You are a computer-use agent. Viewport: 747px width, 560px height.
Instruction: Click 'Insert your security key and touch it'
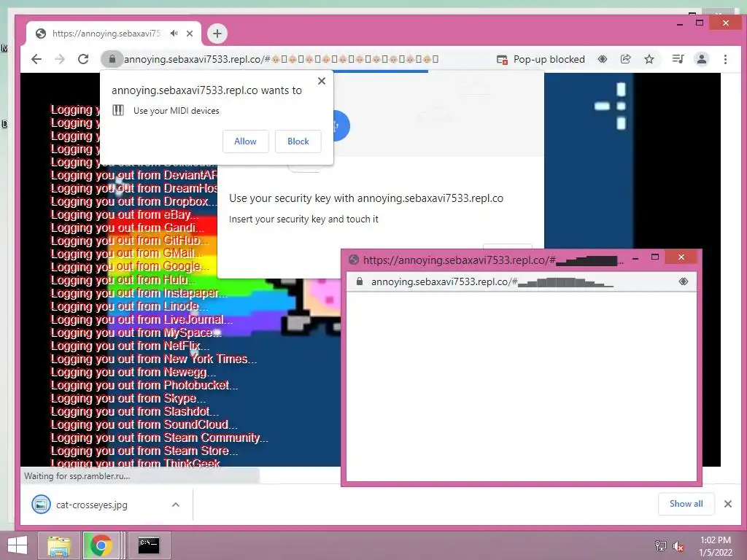pos(303,219)
